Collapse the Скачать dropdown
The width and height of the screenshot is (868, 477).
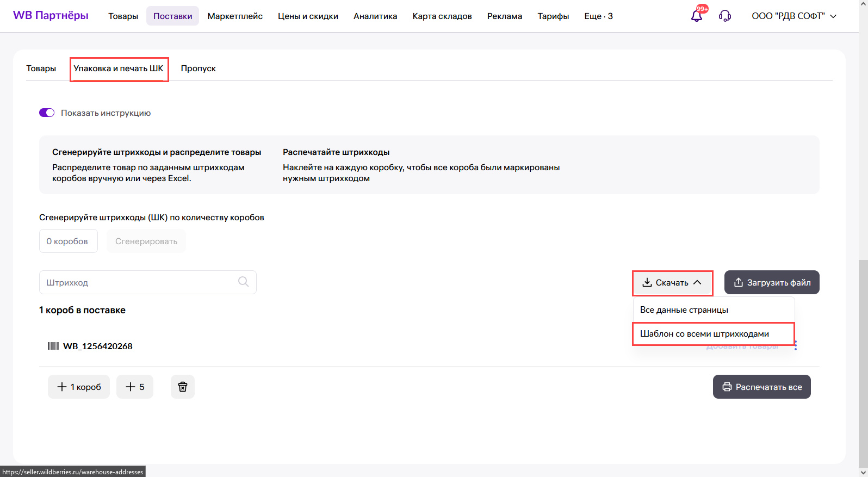(x=672, y=283)
